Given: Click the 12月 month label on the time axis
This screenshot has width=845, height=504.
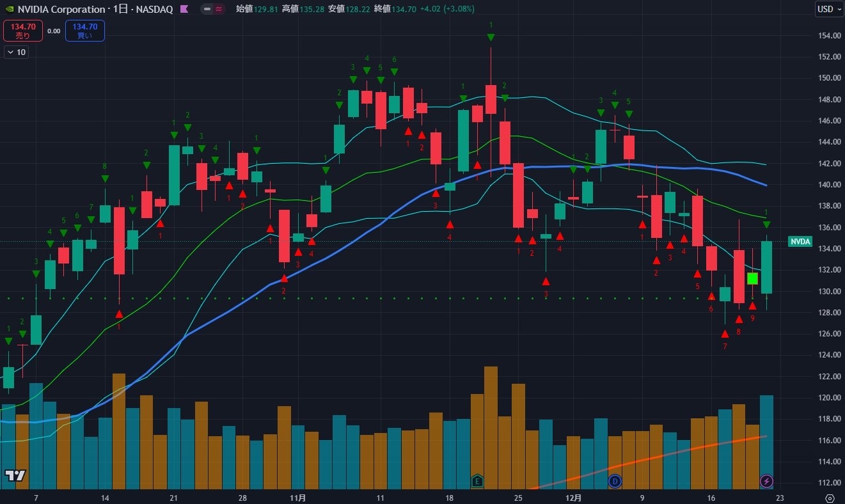Looking at the screenshot, I should coord(574,497).
